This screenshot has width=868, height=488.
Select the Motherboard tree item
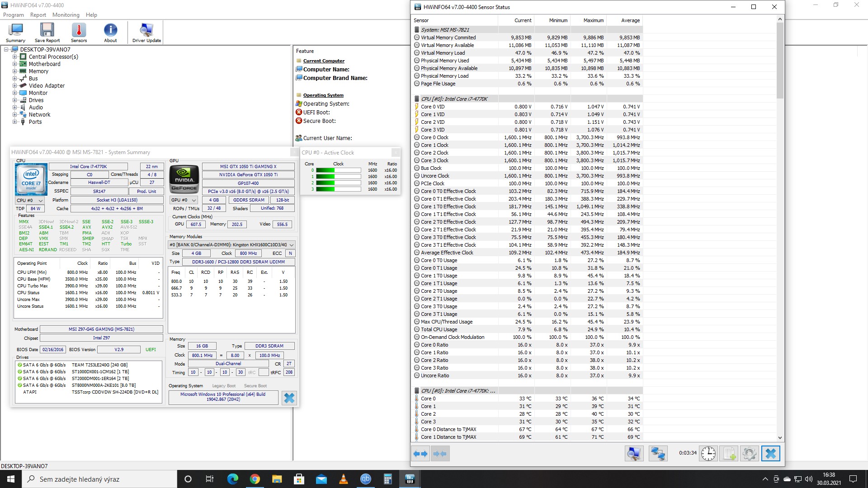44,64
